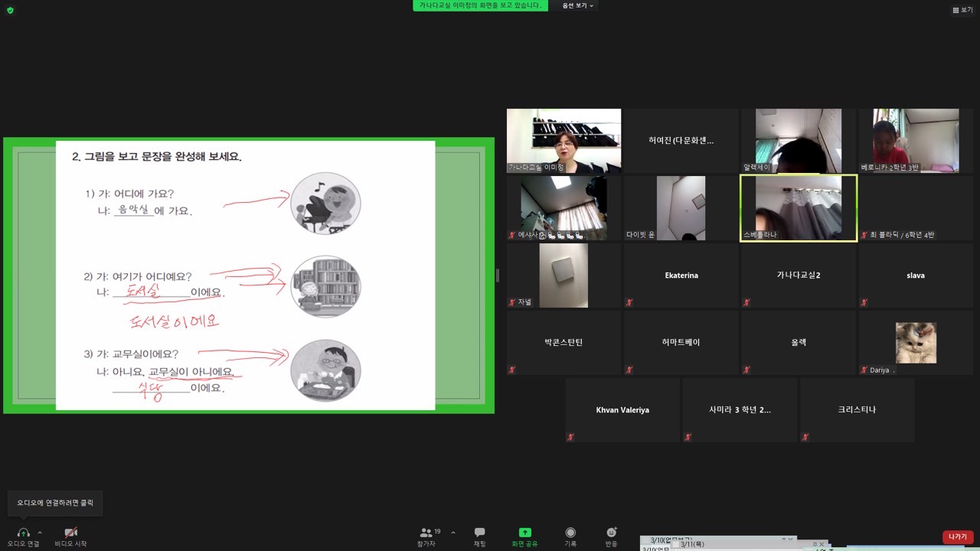The height and width of the screenshot is (551, 980).
Task: Start video with the crossed camera icon
Action: (x=70, y=533)
